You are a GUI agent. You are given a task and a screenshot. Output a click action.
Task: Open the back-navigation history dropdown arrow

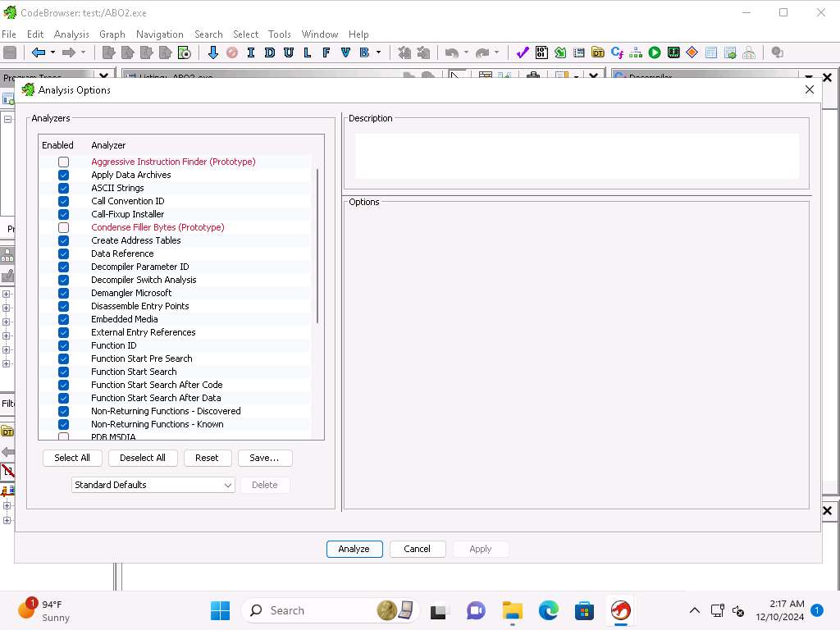pyautogui.click(x=53, y=52)
